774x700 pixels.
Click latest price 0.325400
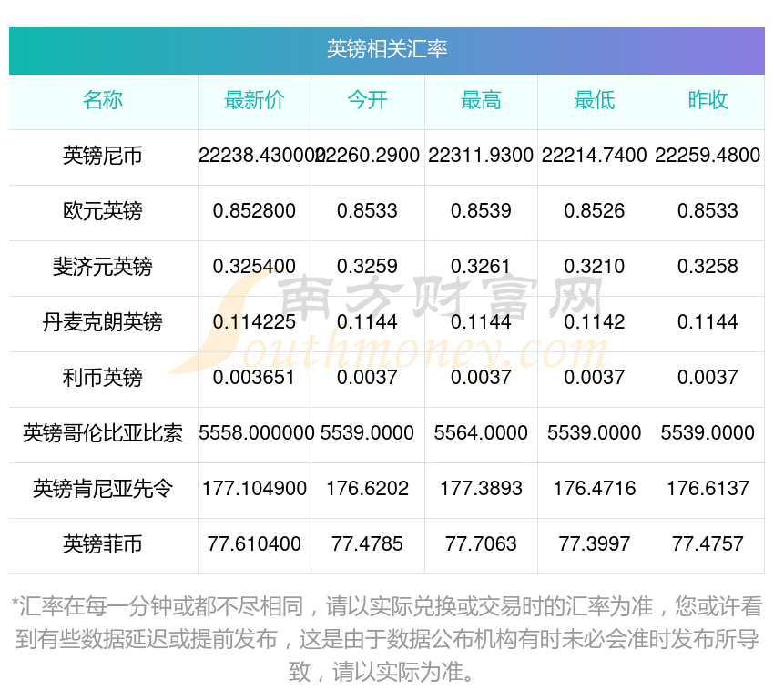254,267
